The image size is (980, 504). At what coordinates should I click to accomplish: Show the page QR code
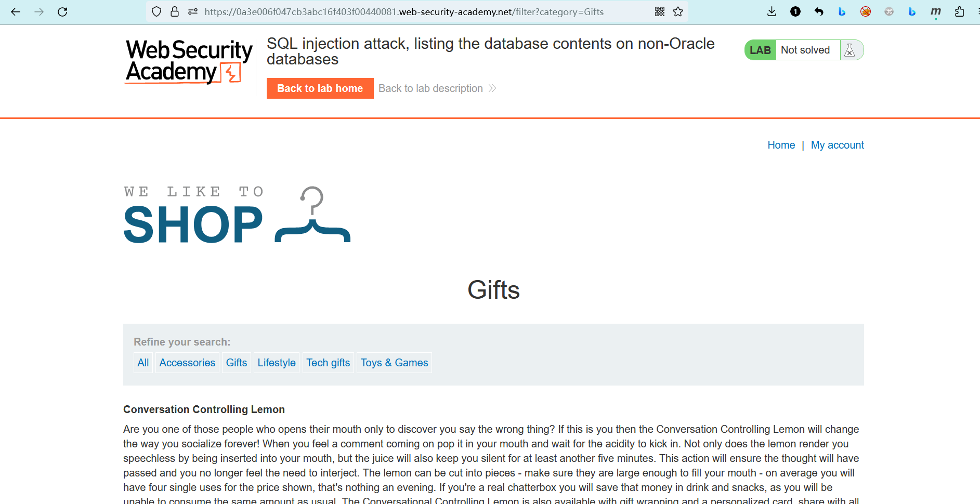[660, 12]
